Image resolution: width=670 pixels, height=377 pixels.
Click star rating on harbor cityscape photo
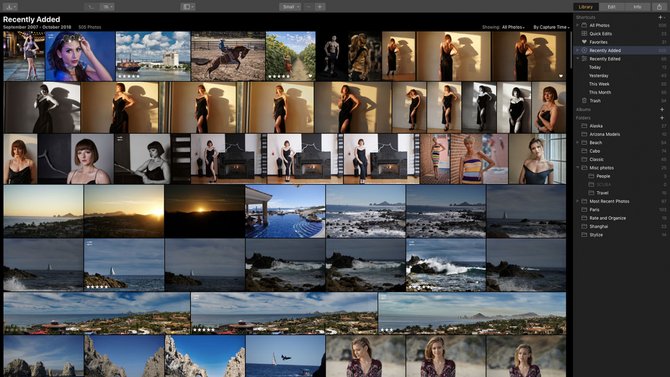129,76
